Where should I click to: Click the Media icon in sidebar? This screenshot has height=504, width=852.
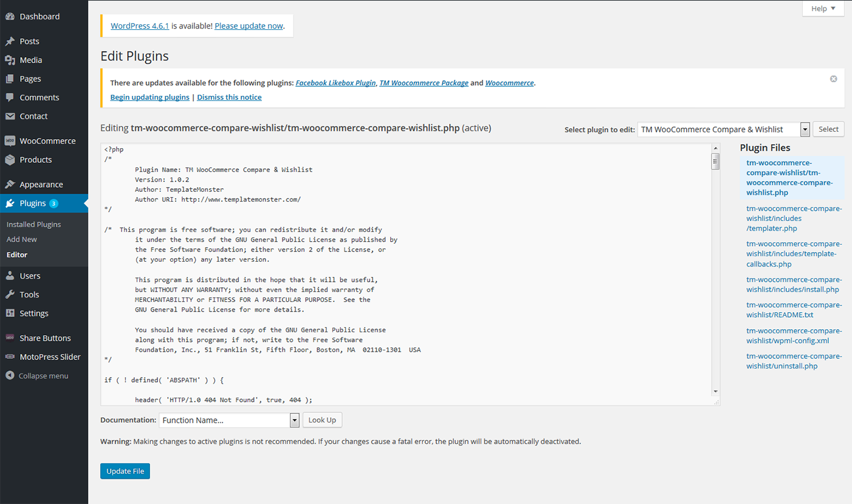10,60
